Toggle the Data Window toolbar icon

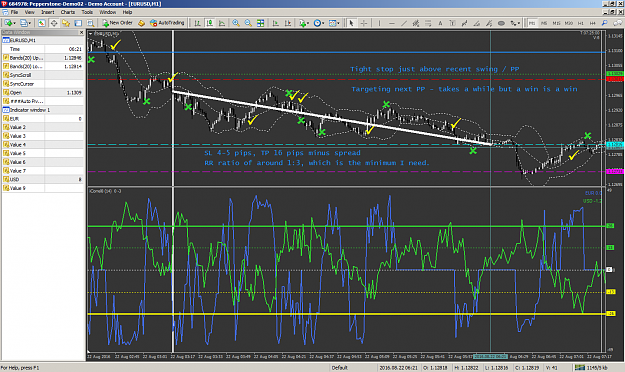(x=54, y=23)
